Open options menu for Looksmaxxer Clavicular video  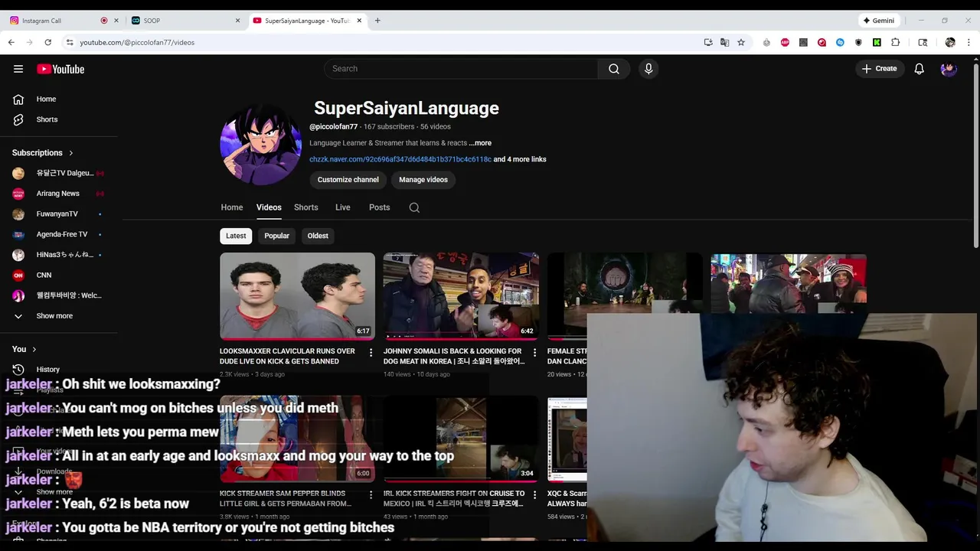coord(371,353)
